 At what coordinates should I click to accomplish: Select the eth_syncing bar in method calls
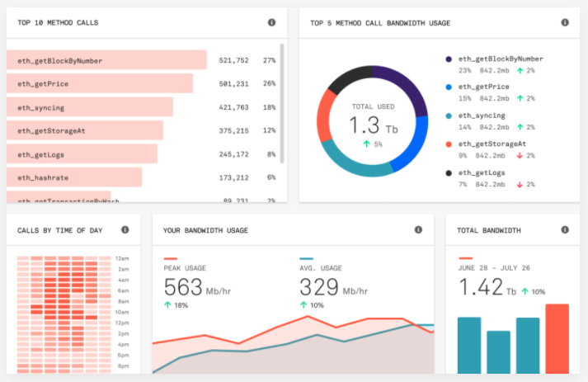(90, 107)
